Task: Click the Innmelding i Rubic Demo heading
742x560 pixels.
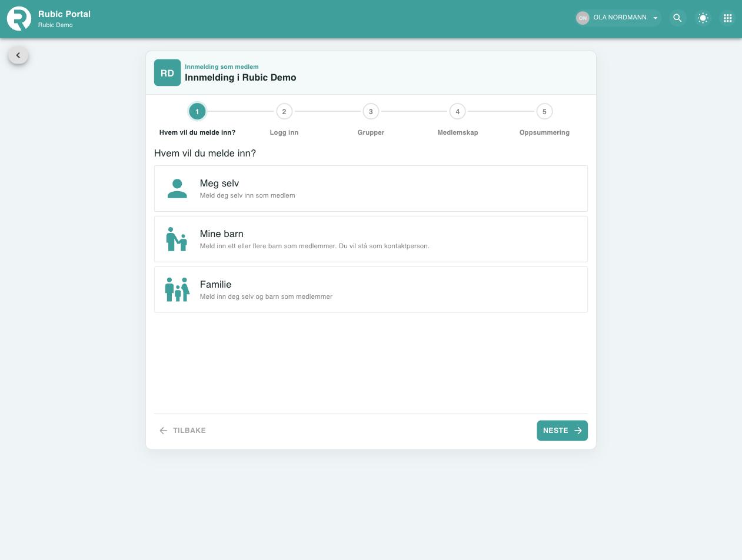Action: (241, 78)
